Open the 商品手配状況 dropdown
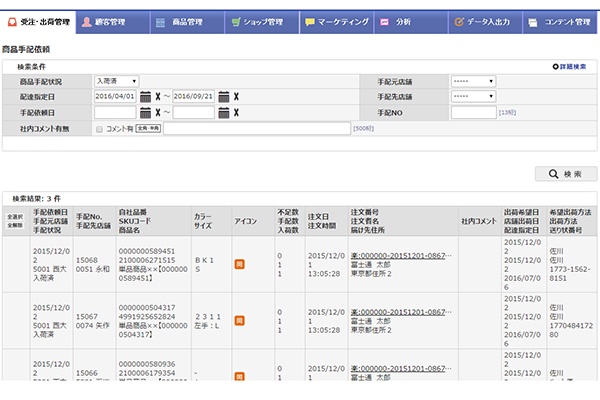The image size is (600, 400). tap(116, 81)
